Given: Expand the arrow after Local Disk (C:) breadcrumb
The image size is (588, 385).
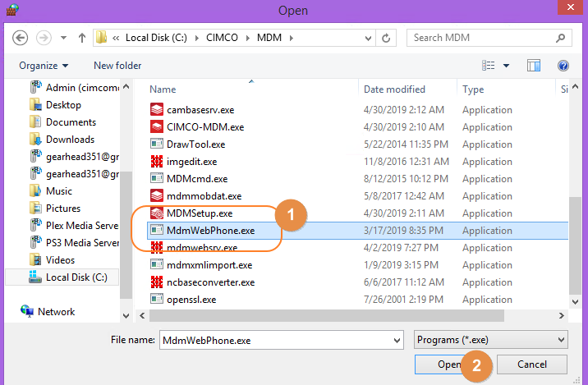Looking at the screenshot, I should click(196, 39).
